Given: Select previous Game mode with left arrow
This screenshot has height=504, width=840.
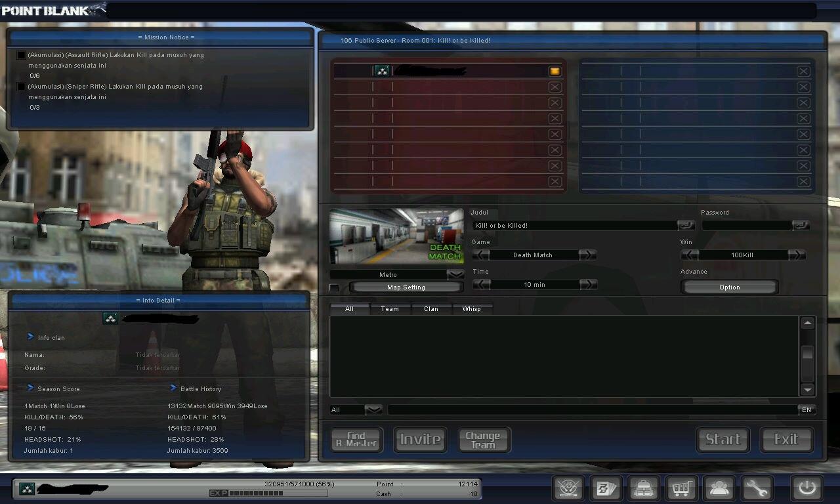Looking at the screenshot, I should 481,255.
